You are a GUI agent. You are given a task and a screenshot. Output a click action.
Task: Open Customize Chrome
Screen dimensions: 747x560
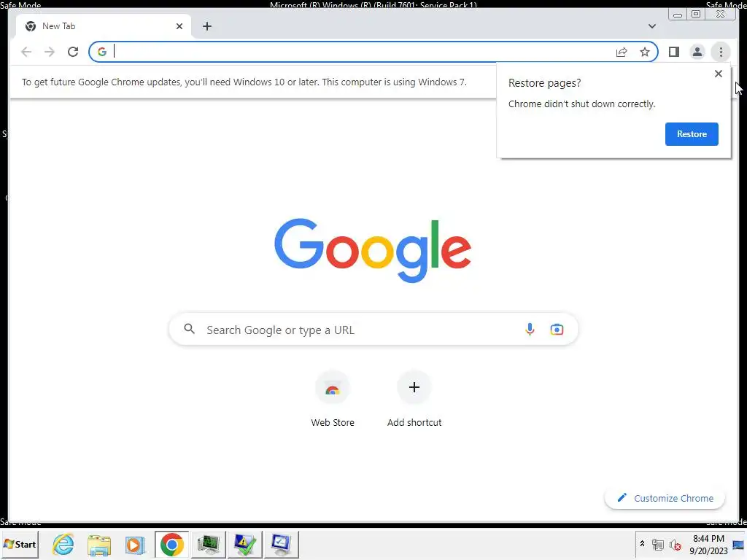pos(665,498)
